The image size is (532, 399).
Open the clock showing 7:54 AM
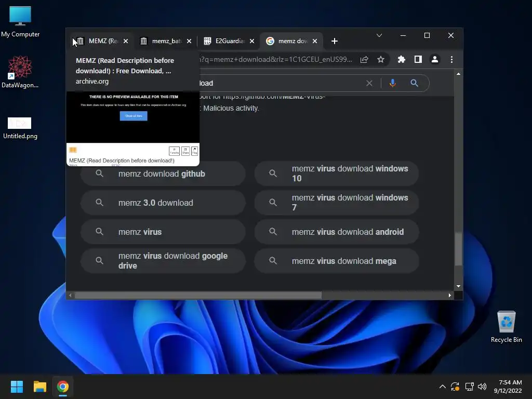tap(508, 387)
